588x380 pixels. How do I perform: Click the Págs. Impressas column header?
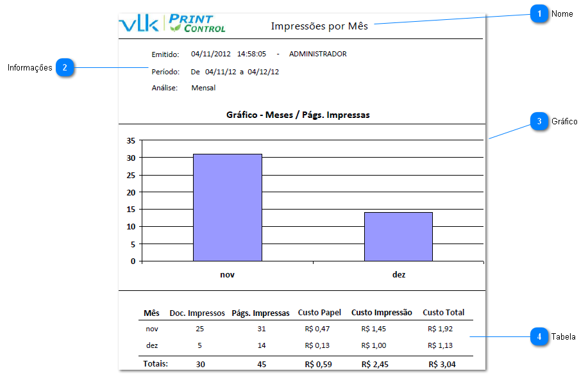point(260,313)
